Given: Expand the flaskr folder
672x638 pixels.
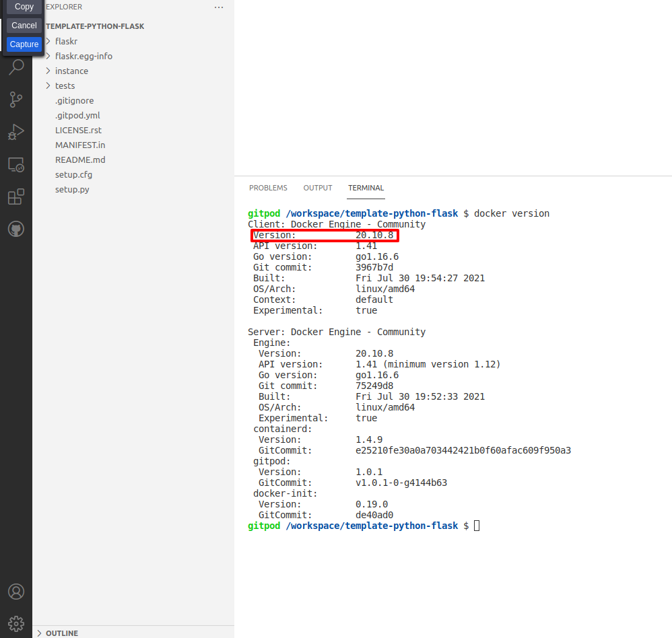Looking at the screenshot, I should [x=67, y=41].
